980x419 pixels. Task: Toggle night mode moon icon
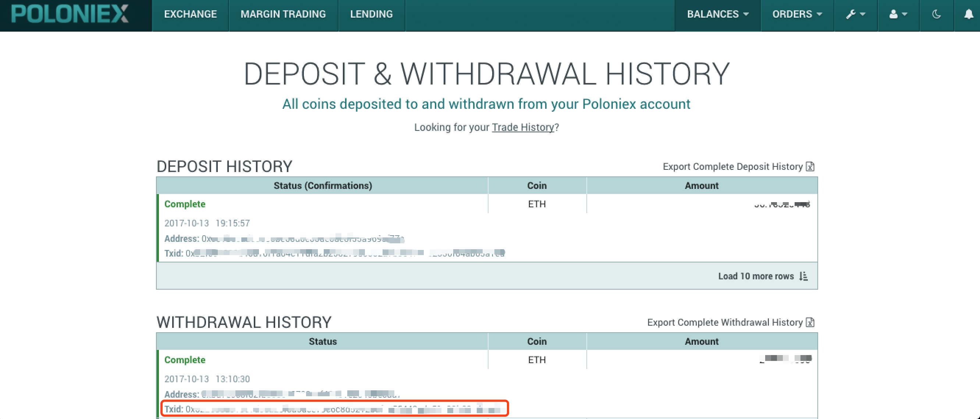pos(936,14)
